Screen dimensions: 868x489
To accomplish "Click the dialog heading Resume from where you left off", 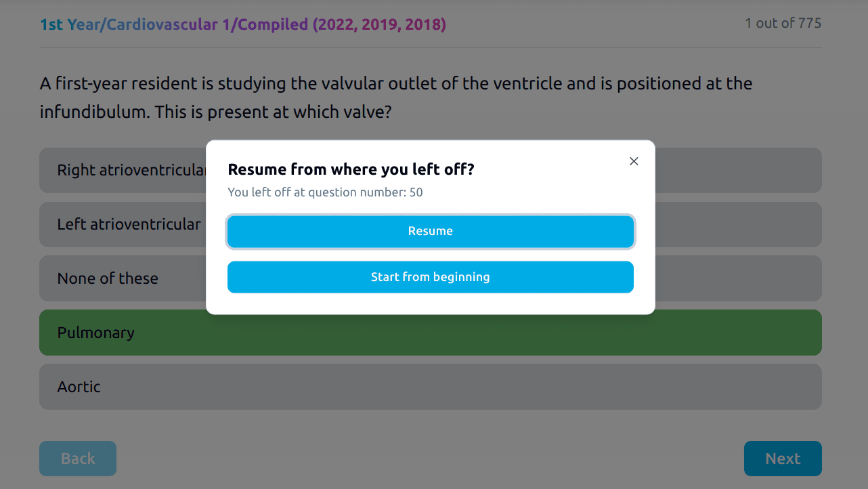I will 351,169.
